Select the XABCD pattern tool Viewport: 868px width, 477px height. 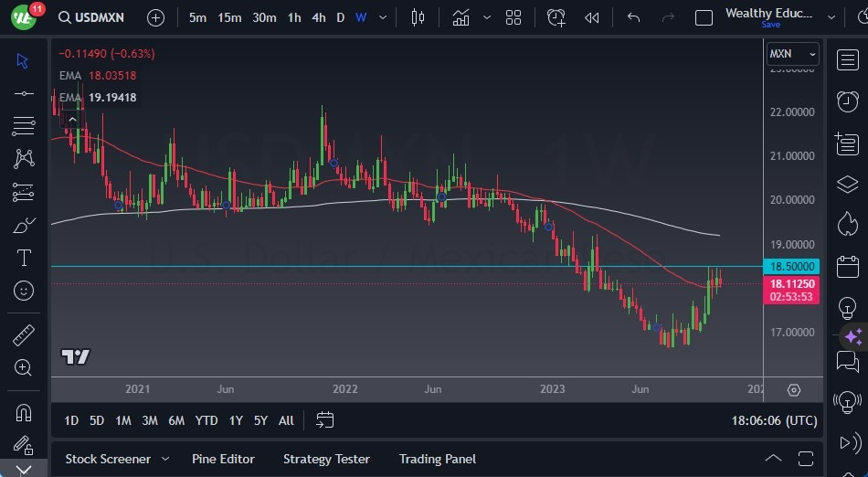coord(23,159)
